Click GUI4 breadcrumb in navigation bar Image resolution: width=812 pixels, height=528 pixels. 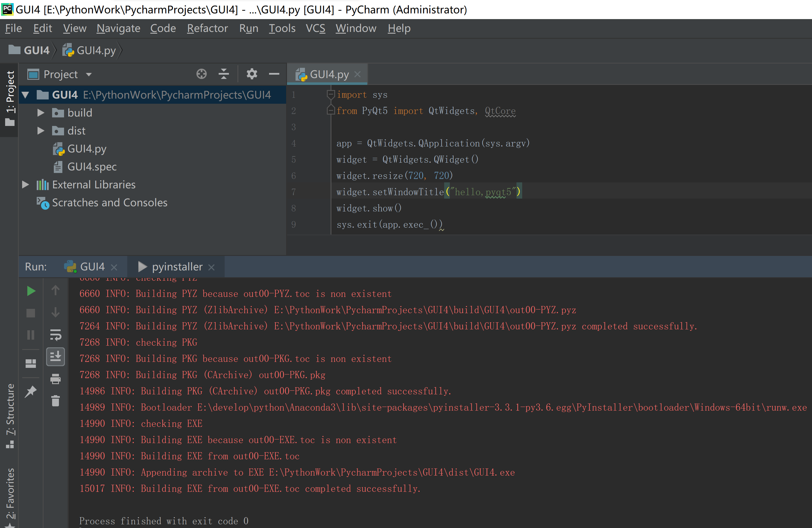[29, 50]
